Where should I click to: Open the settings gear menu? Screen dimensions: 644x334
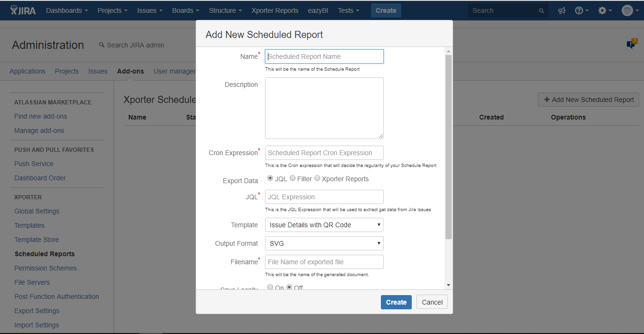(x=605, y=10)
